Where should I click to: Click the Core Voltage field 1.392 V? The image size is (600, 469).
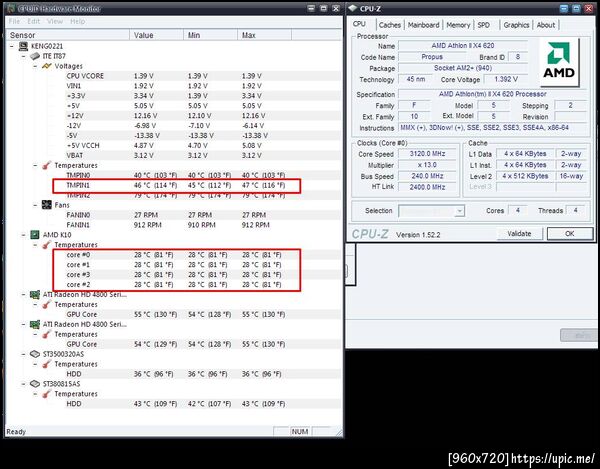coord(506,80)
